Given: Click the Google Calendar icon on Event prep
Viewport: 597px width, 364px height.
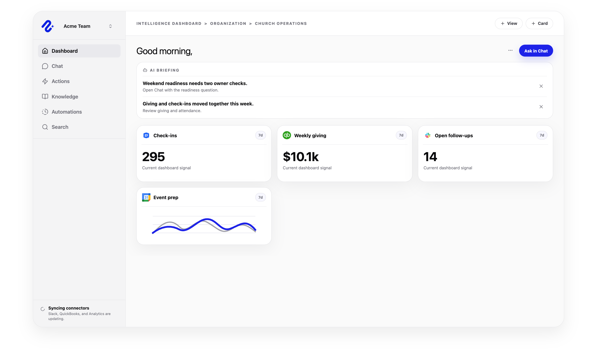Looking at the screenshot, I should tap(146, 197).
